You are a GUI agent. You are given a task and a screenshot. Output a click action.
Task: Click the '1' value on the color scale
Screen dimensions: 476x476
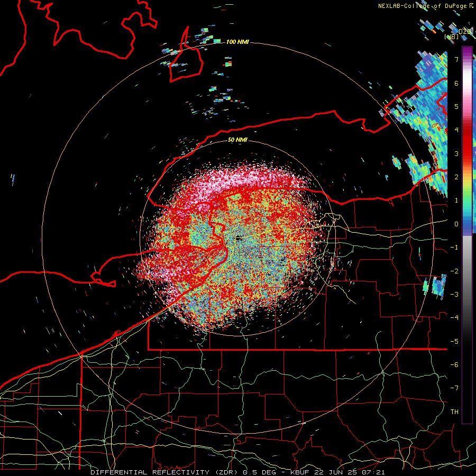[x=456, y=200]
